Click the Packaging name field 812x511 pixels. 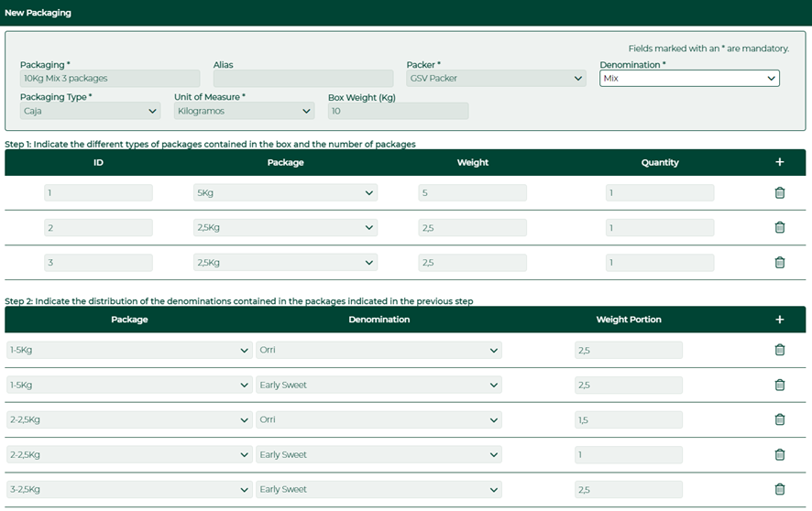pos(110,79)
